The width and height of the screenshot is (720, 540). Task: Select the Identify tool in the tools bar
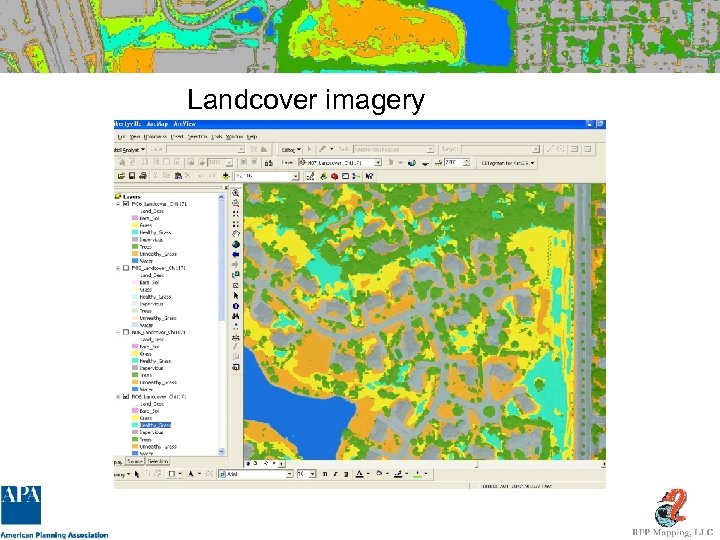236,306
